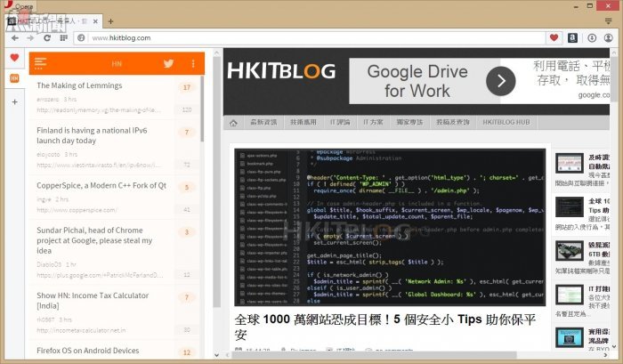
Task: Open the Speed Dial grid icon
Action: (63, 37)
